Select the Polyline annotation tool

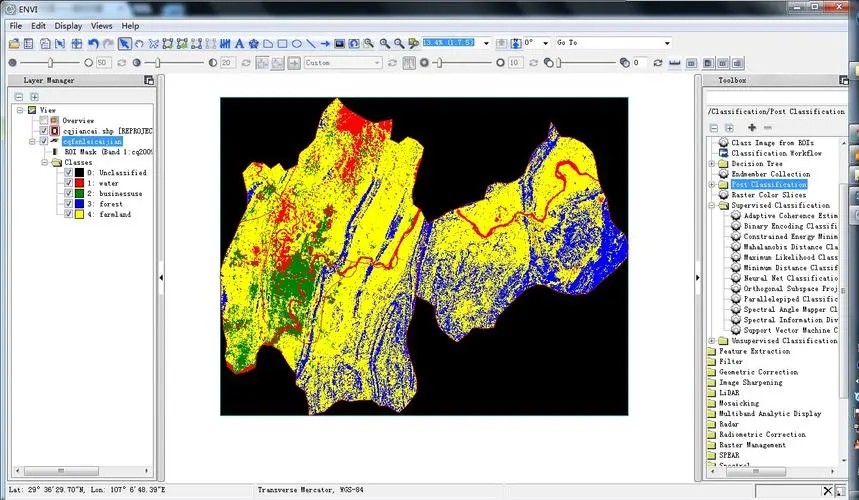(x=311, y=43)
